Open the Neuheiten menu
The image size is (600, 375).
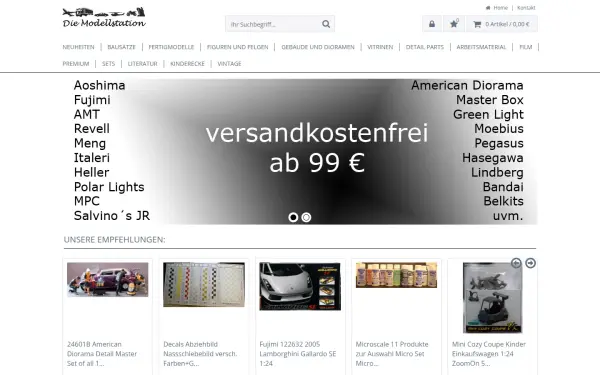[78, 47]
